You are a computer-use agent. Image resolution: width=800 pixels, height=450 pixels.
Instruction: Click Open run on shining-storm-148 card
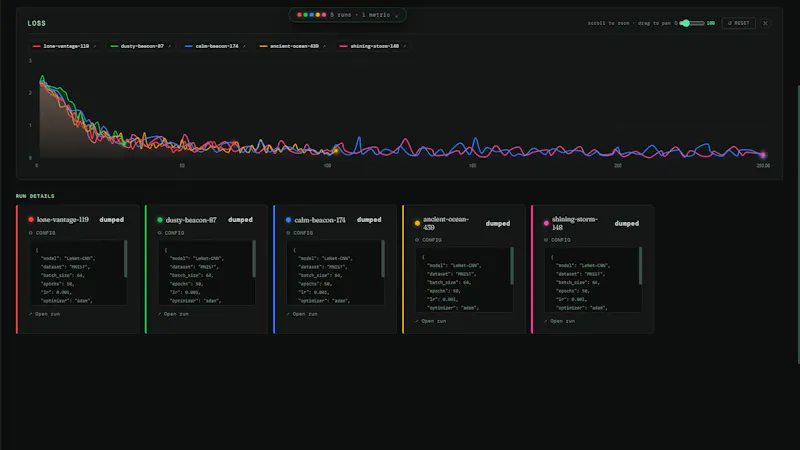click(x=560, y=321)
